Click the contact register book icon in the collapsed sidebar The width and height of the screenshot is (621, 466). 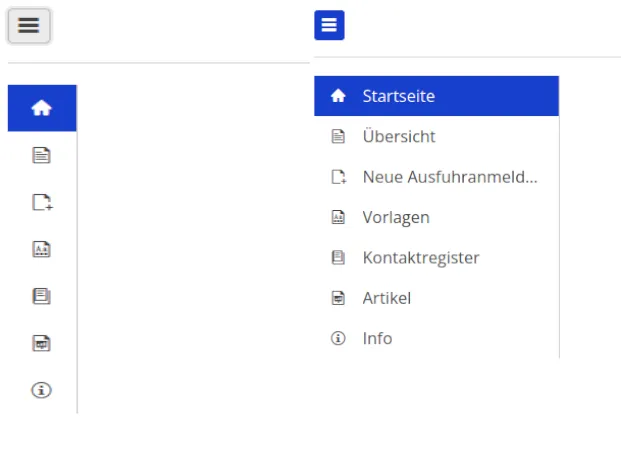tap(42, 296)
